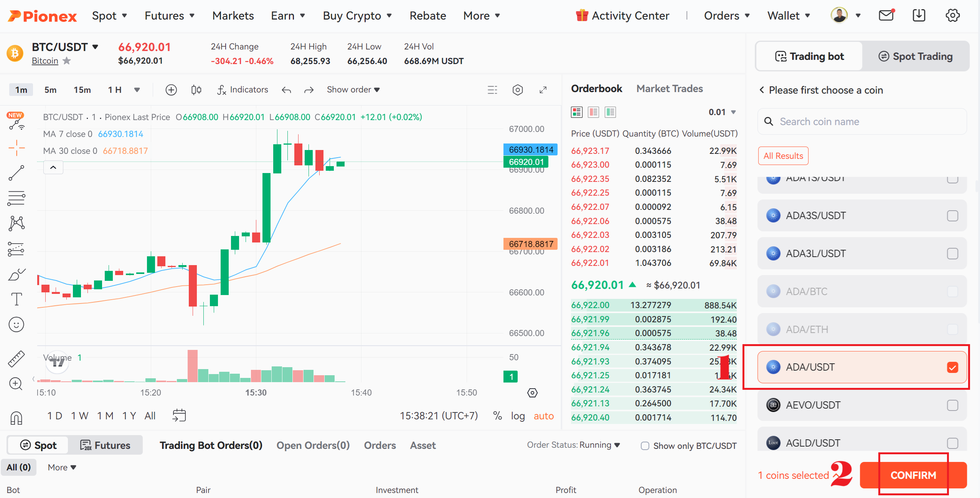Open the app download icon
This screenshot has width=980, height=498.
click(919, 15)
